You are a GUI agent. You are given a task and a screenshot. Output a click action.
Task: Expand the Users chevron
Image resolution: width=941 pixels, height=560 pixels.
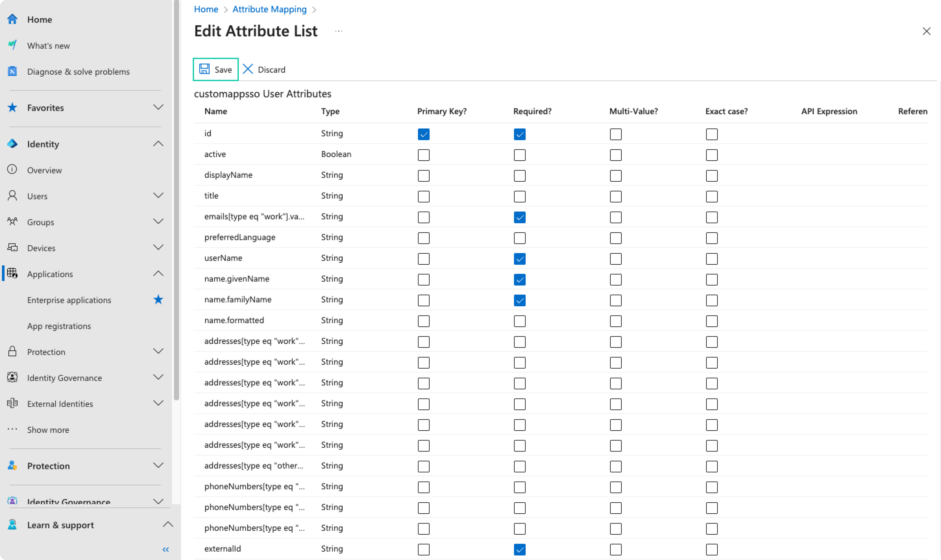pos(159,195)
